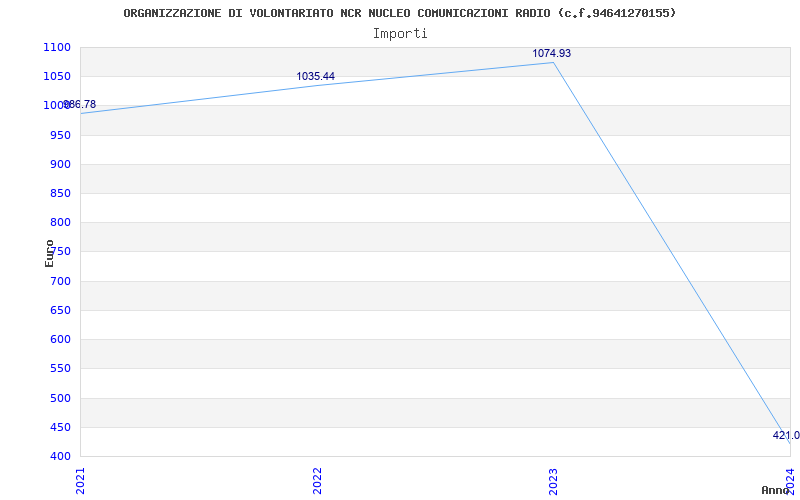Select the 800 y-axis tick
Viewport: 800px width, 500px height.
(60, 222)
